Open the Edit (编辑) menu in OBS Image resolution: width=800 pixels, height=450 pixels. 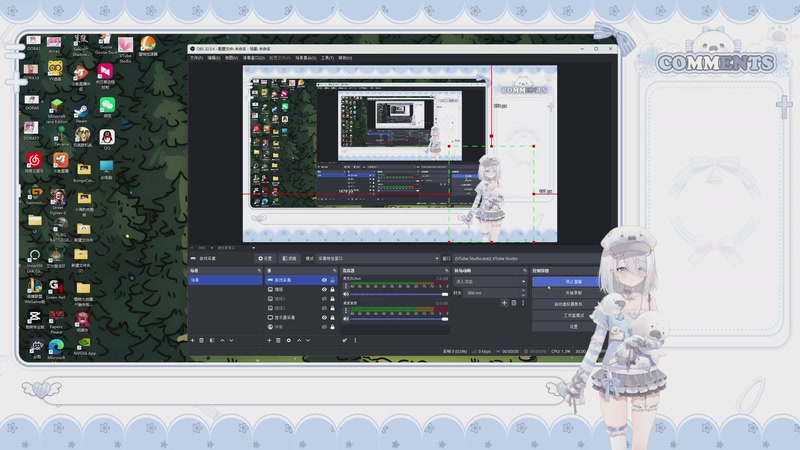click(214, 58)
